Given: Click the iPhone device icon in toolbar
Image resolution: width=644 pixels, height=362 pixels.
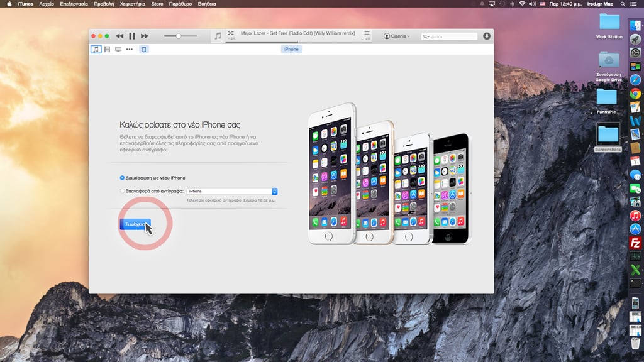Looking at the screenshot, I should point(144,49).
